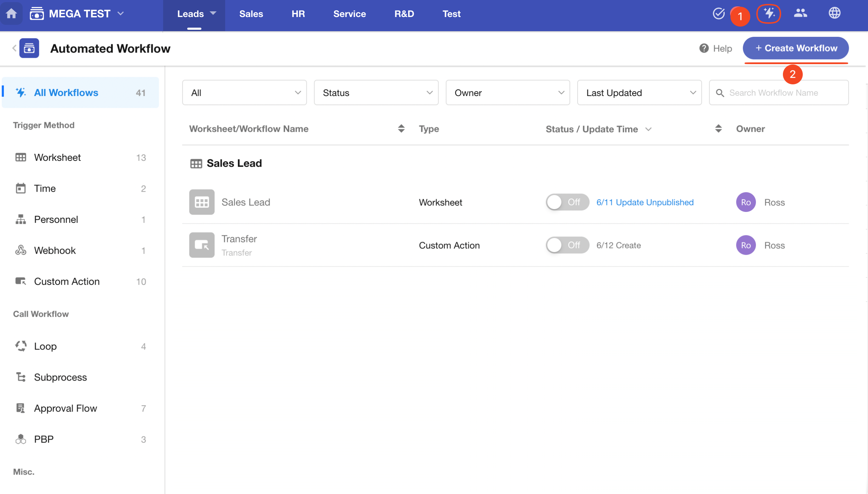The image size is (868, 494).
Task: Enable the Transfer workflow switch
Action: coord(567,245)
